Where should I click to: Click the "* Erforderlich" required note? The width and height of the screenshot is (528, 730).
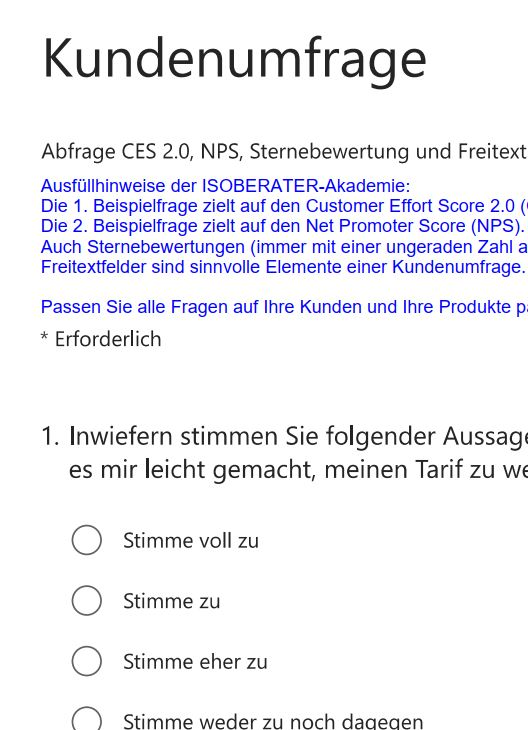coord(101,339)
